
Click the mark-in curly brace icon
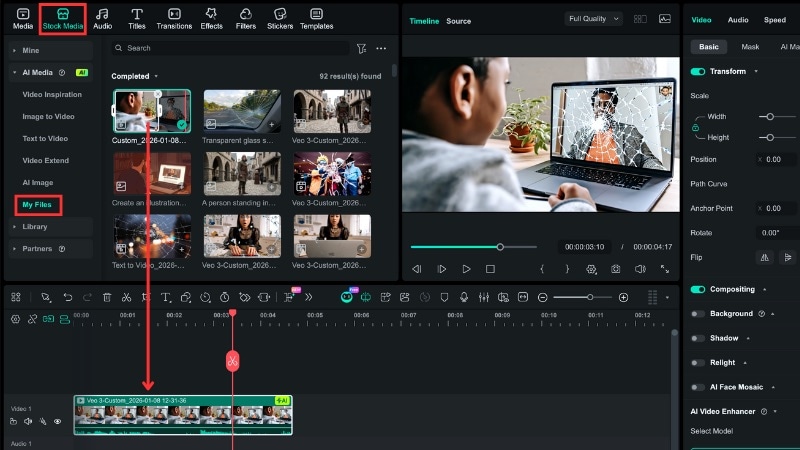[x=542, y=269]
